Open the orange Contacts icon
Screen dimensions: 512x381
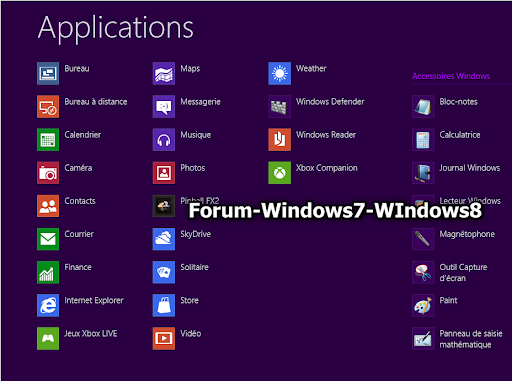coord(48,206)
